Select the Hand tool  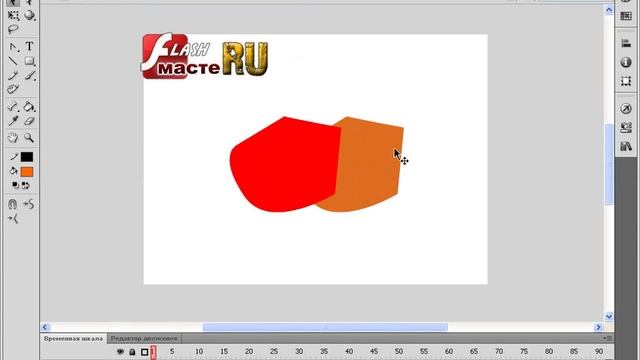click(13, 138)
